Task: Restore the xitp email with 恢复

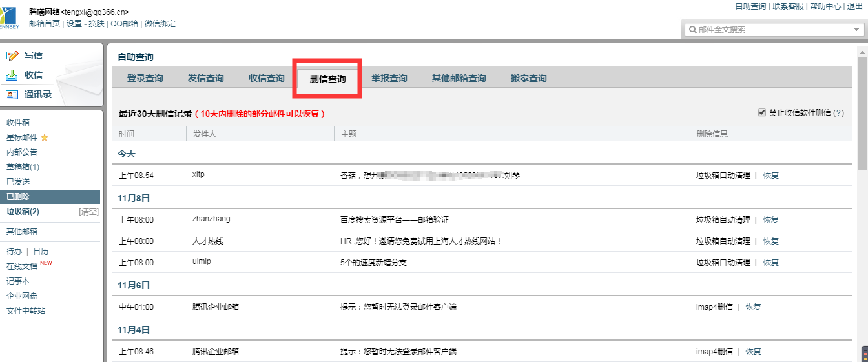Action: (x=771, y=176)
